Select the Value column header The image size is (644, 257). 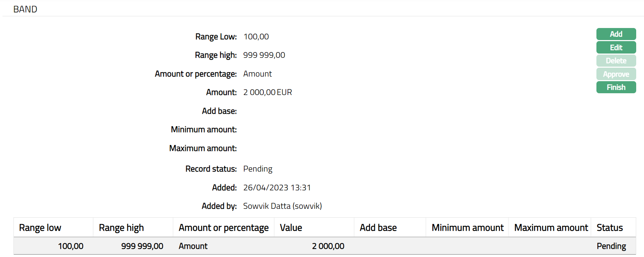click(291, 228)
